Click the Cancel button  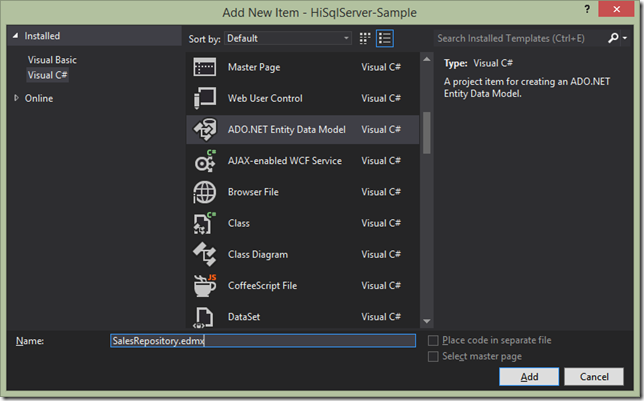pyautogui.click(x=594, y=377)
